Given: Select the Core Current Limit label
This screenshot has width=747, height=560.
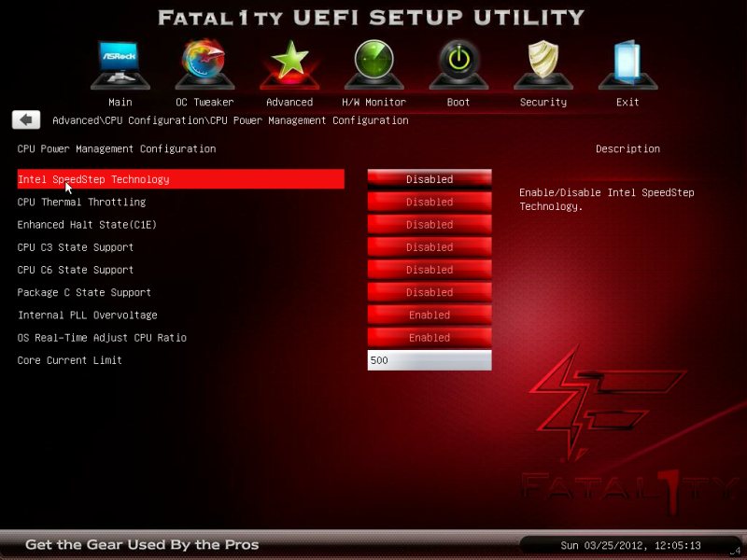Looking at the screenshot, I should click(x=69, y=360).
